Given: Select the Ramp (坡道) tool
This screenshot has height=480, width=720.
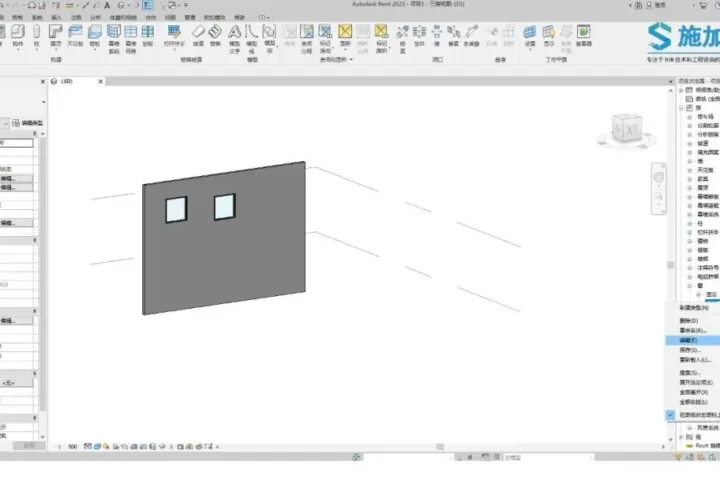Looking at the screenshot, I should 198,36.
